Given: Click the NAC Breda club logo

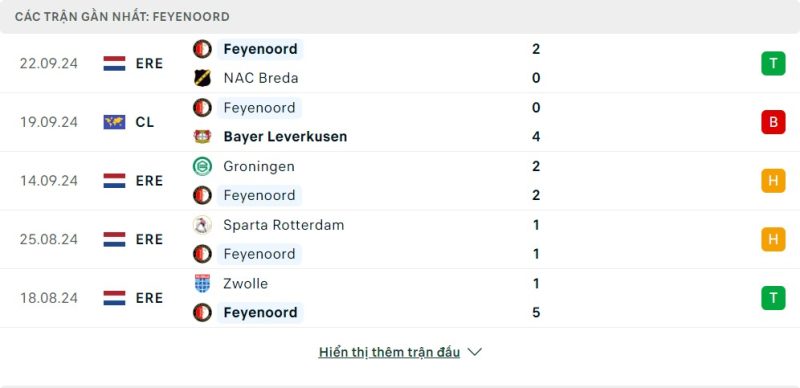Looking at the screenshot, I should click(x=202, y=78).
